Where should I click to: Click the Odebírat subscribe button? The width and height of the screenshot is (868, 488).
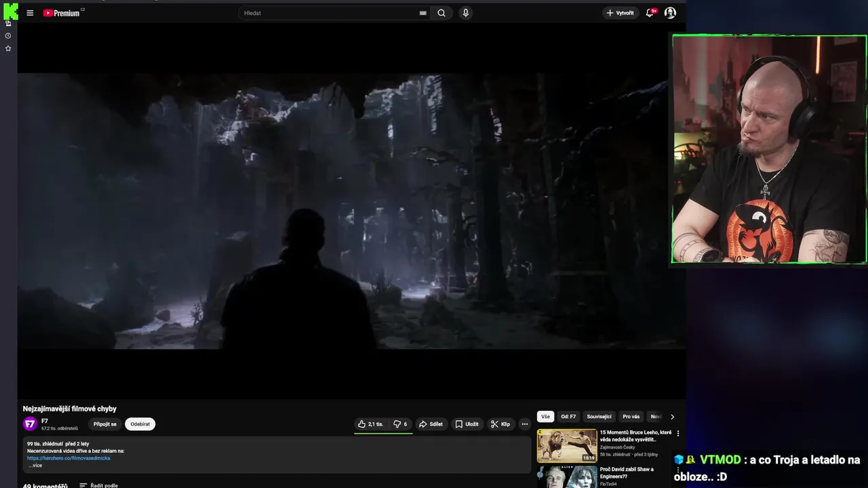point(140,424)
